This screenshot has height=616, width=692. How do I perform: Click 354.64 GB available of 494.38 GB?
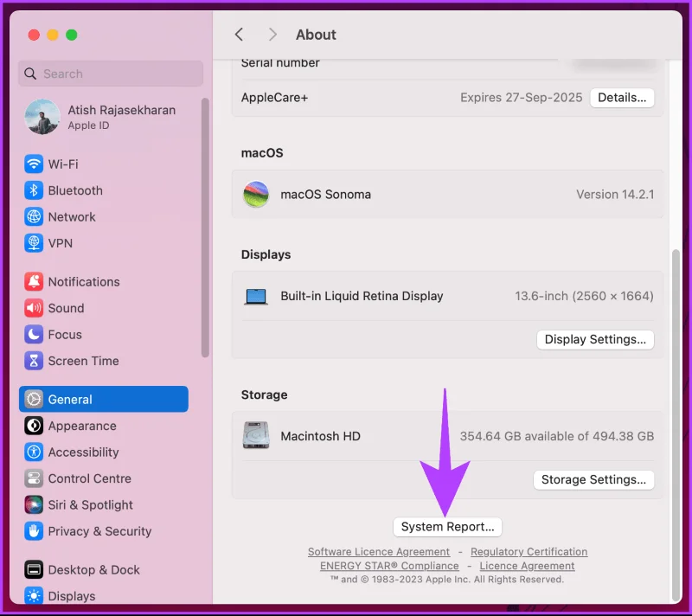pos(556,436)
